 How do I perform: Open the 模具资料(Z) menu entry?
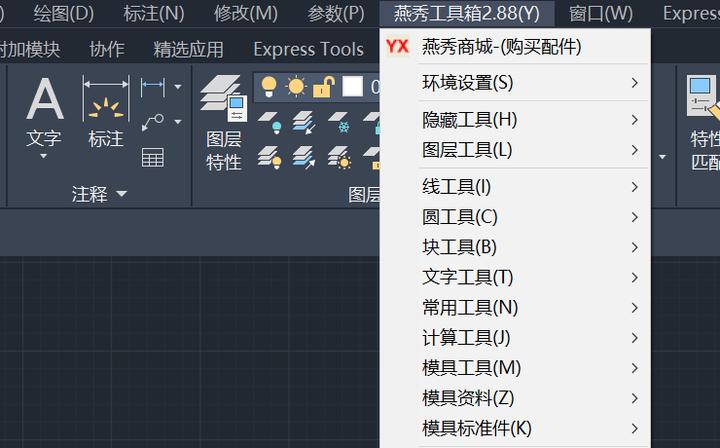point(515,398)
